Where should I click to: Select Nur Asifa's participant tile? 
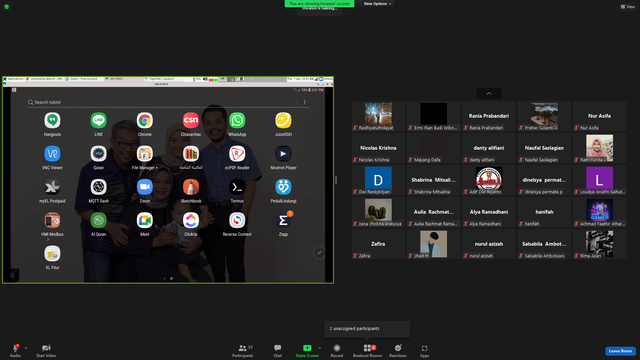point(599,116)
